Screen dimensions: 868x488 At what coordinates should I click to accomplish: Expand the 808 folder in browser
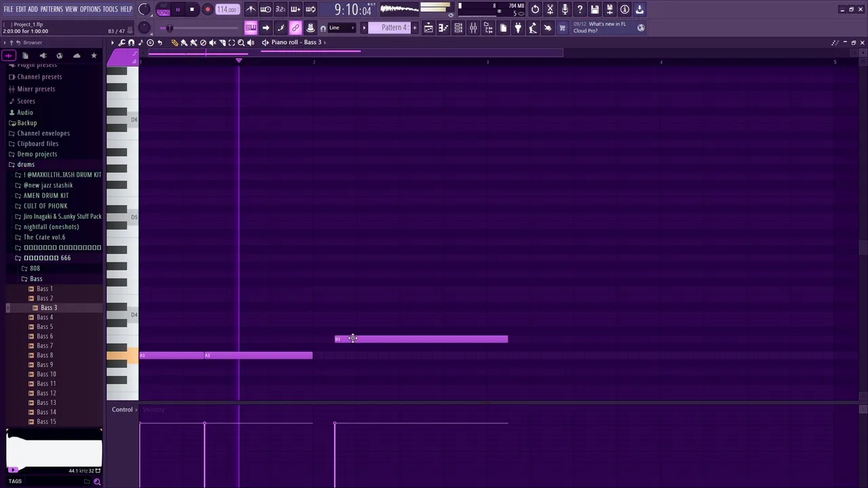tap(35, 268)
